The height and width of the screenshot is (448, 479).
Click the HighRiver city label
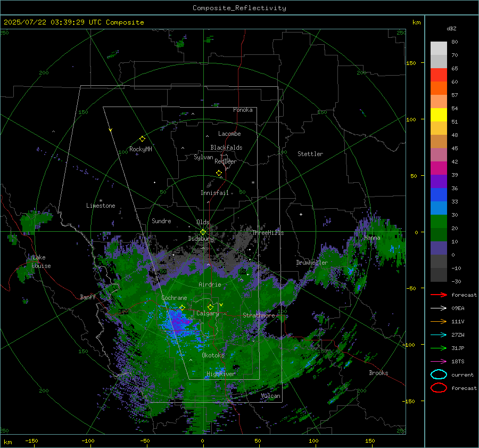[220, 374]
